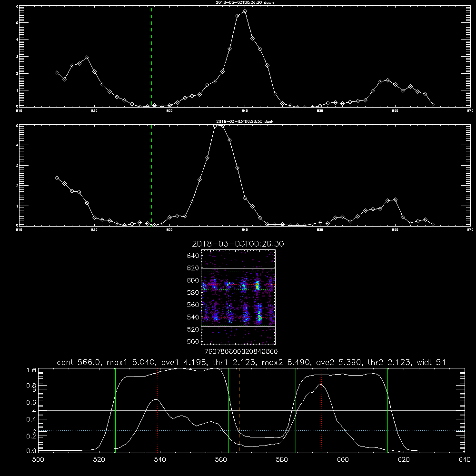Click the red dotted line near 539
This screenshot has height=476, width=476.
click(x=157, y=410)
